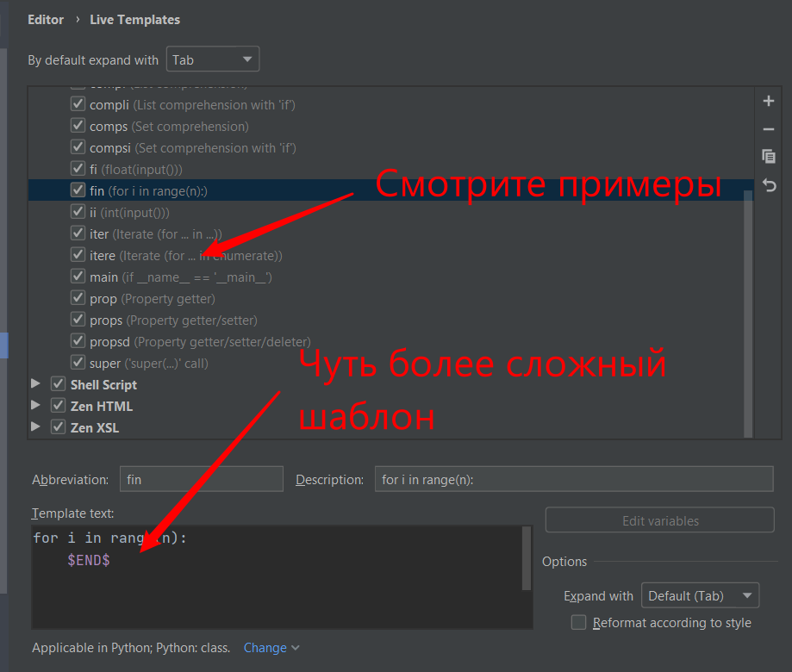Enable Reformat according to style
The width and height of the screenshot is (792, 672).
[579, 623]
